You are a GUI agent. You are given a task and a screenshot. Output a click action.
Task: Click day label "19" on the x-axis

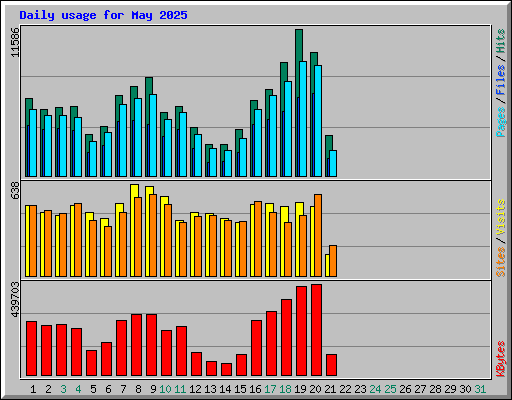pos(300,389)
